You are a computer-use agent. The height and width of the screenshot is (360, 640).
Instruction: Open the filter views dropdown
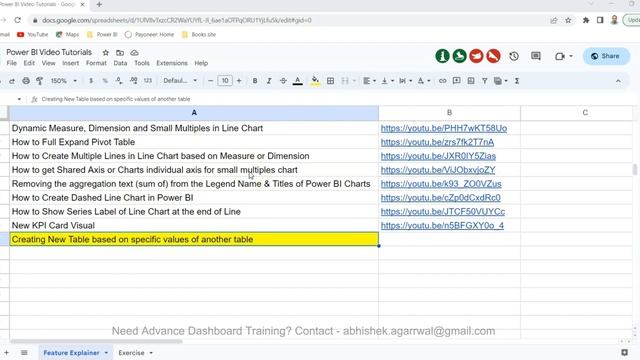pos(500,81)
